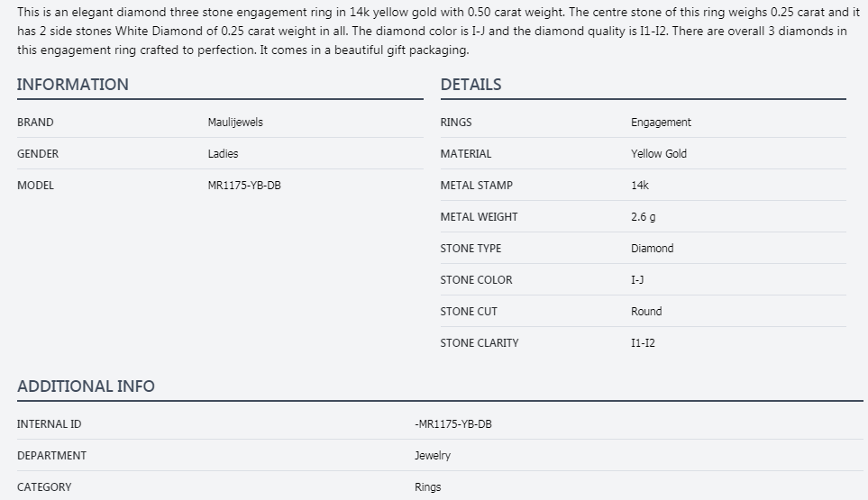The width and height of the screenshot is (868, 500).
Task: Click the -MR1175-YB-DB internal ID value
Action: 453,424
